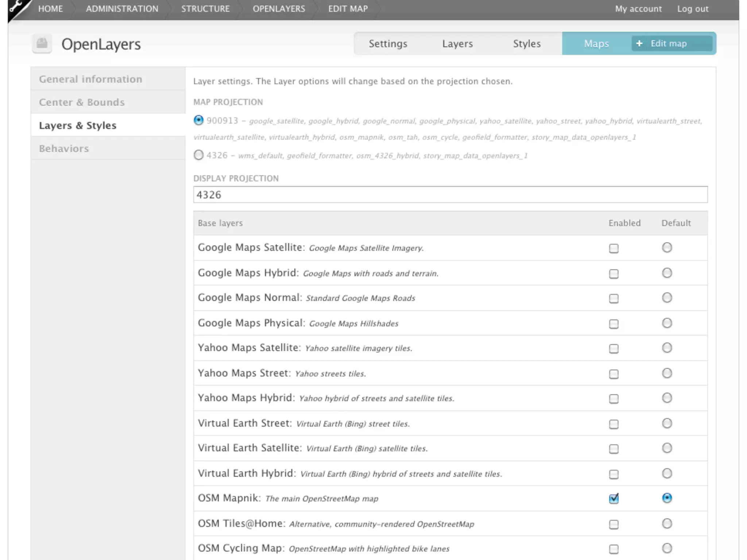
Task: Open the Settings tab
Action: tap(388, 44)
